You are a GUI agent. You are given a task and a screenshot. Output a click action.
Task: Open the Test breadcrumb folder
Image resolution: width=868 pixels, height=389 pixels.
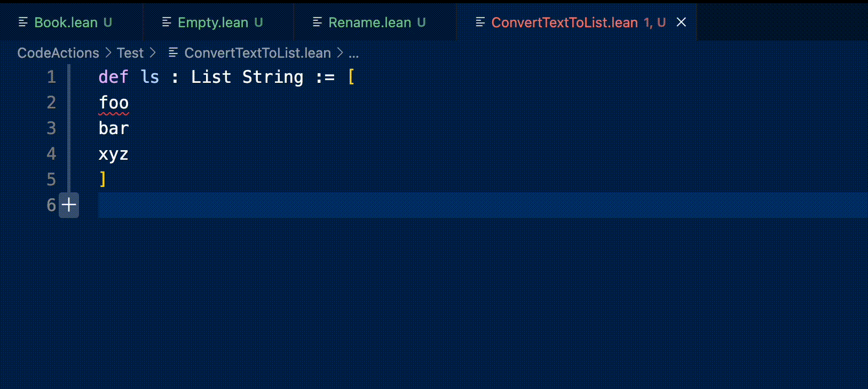[x=130, y=53]
